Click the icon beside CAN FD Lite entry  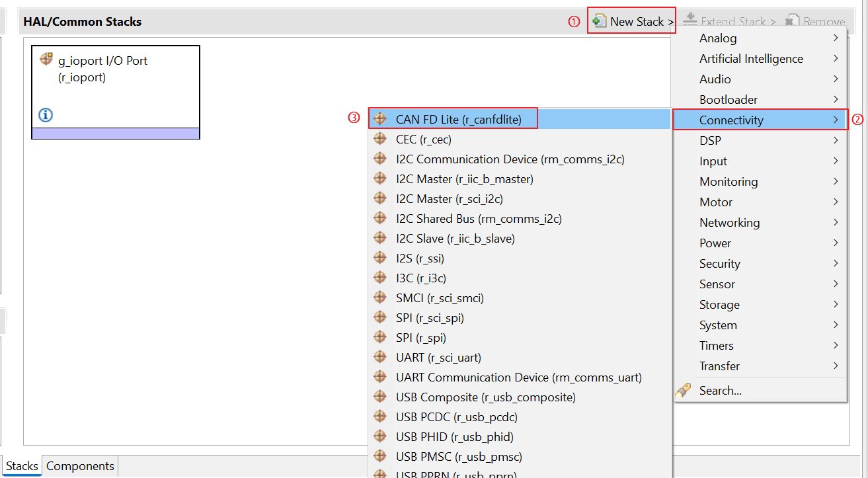point(380,119)
